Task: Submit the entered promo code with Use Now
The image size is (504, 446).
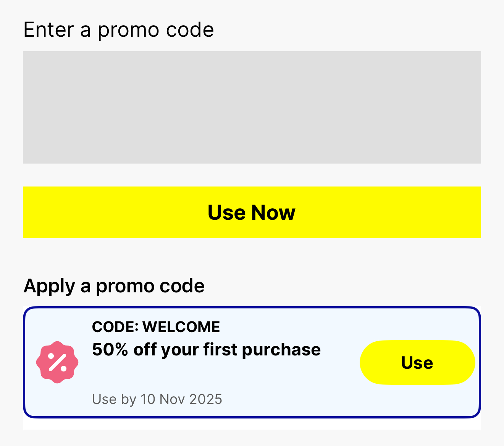Action: point(252,212)
